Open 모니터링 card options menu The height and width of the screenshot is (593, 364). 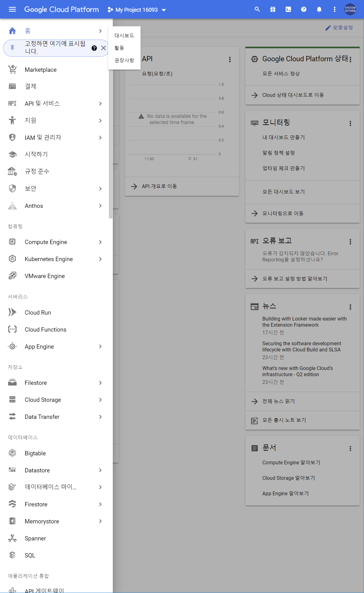(x=350, y=123)
